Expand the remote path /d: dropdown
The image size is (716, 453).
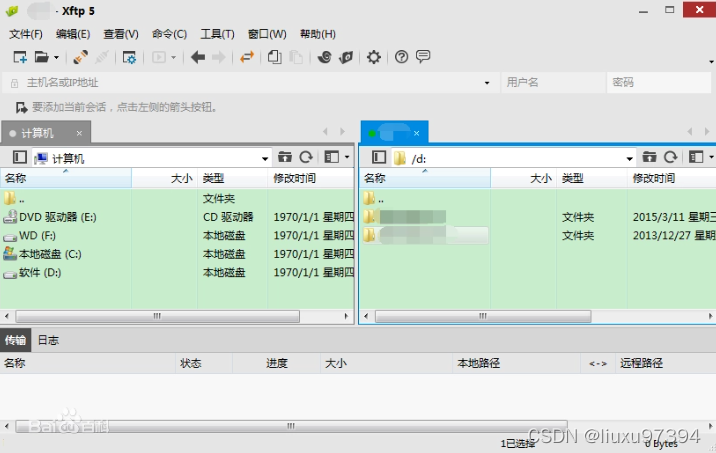pos(630,158)
